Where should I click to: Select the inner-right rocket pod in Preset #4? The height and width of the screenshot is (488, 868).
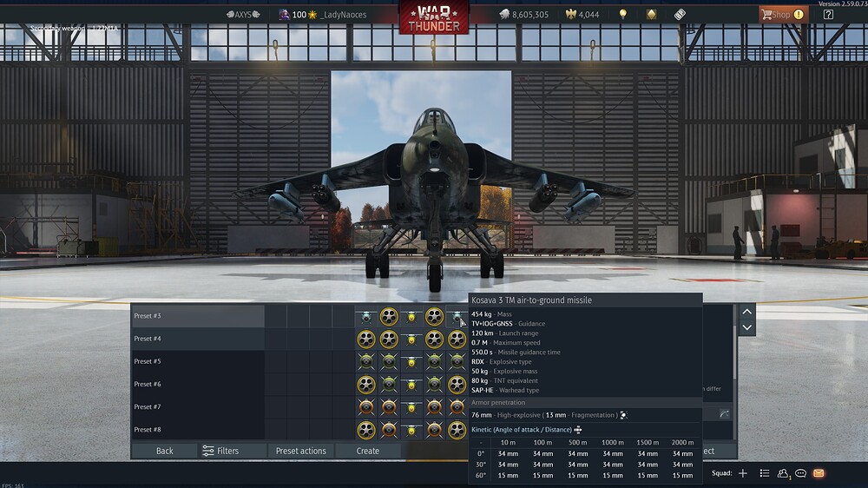(x=434, y=339)
